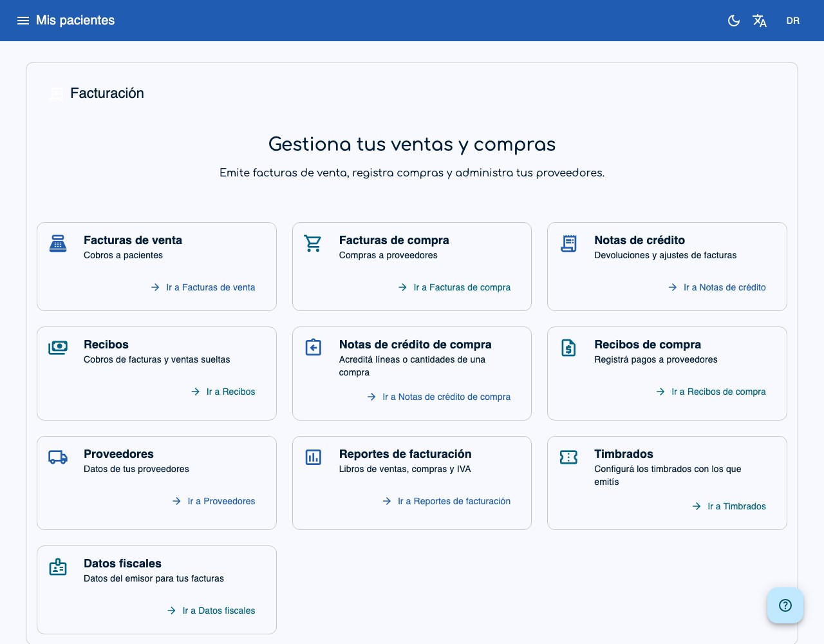Go to Ir a Notas de crédito de compra
The height and width of the screenshot is (644, 824).
pos(438,397)
